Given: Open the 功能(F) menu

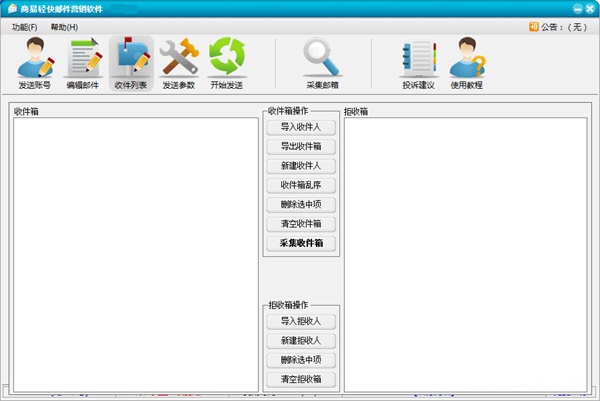Looking at the screenshot, I should coord(24,27).
